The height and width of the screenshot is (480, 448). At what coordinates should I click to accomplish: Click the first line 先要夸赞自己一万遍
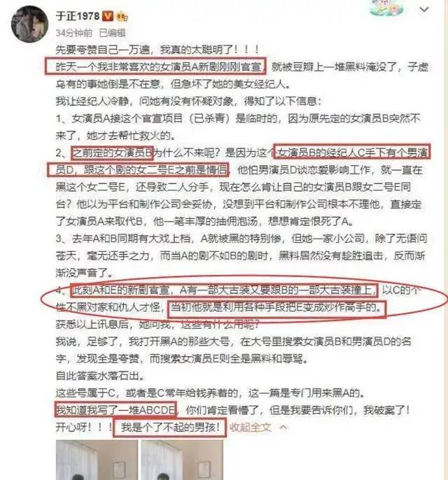click(157, 50)
